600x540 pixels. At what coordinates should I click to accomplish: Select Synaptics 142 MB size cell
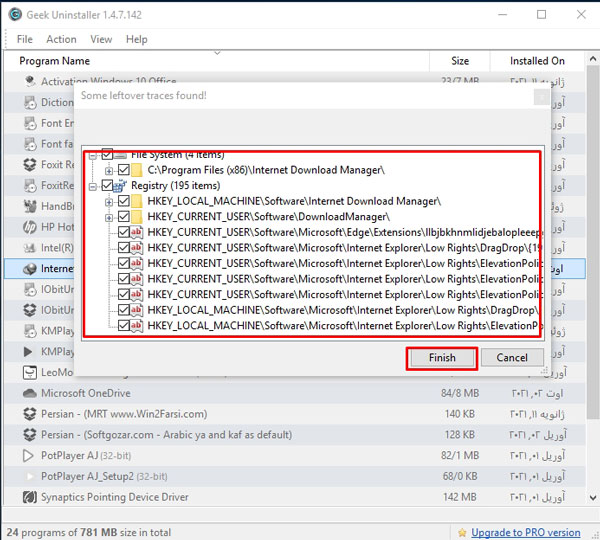(460, 497)
